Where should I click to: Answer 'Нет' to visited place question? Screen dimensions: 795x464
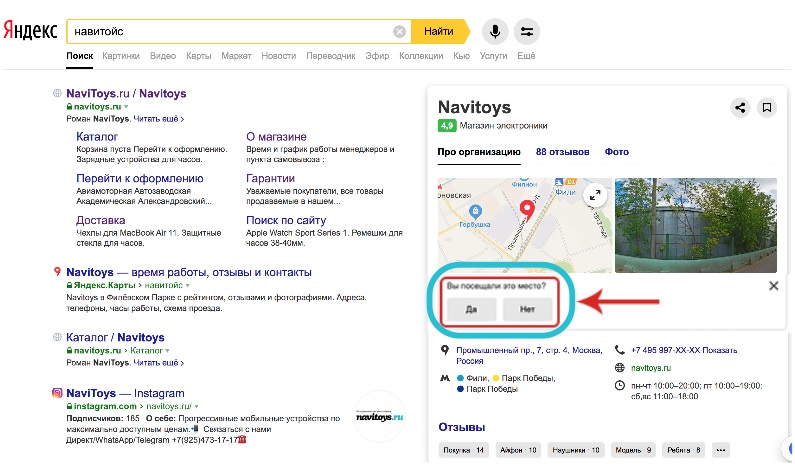pyautogui.click(x=527, y=309)
